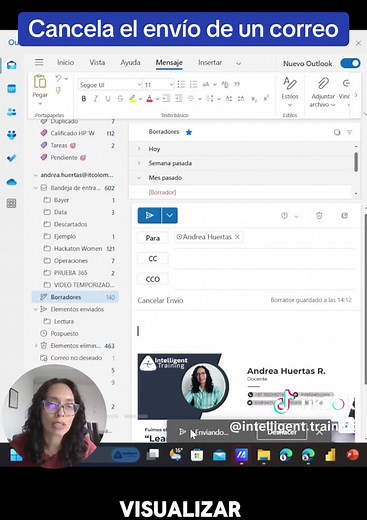Image resolution: width=367 pixels, height=520 pixels.
Task: Toggle Bold formatting
Action: tap(84, 99)
